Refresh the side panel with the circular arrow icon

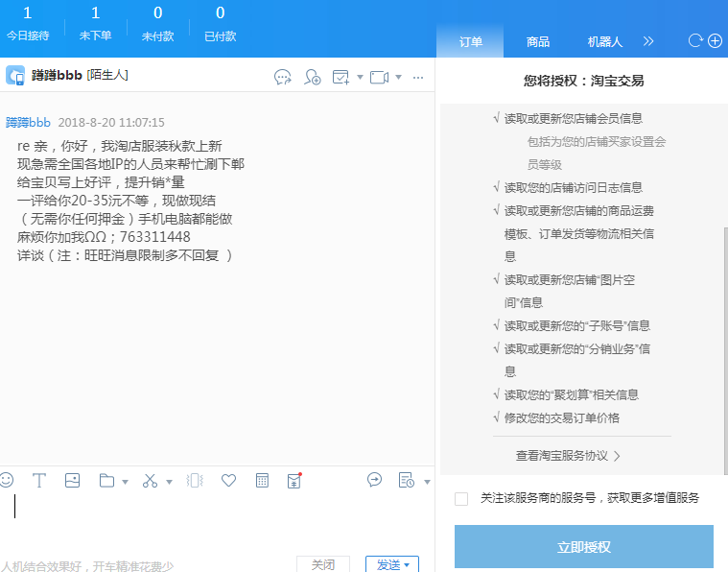tap(695, 41)
